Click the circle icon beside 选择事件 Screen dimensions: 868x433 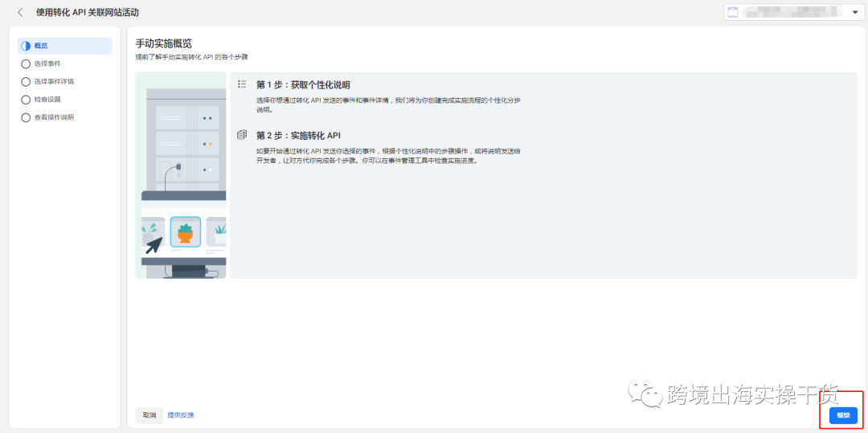[26, 63]
